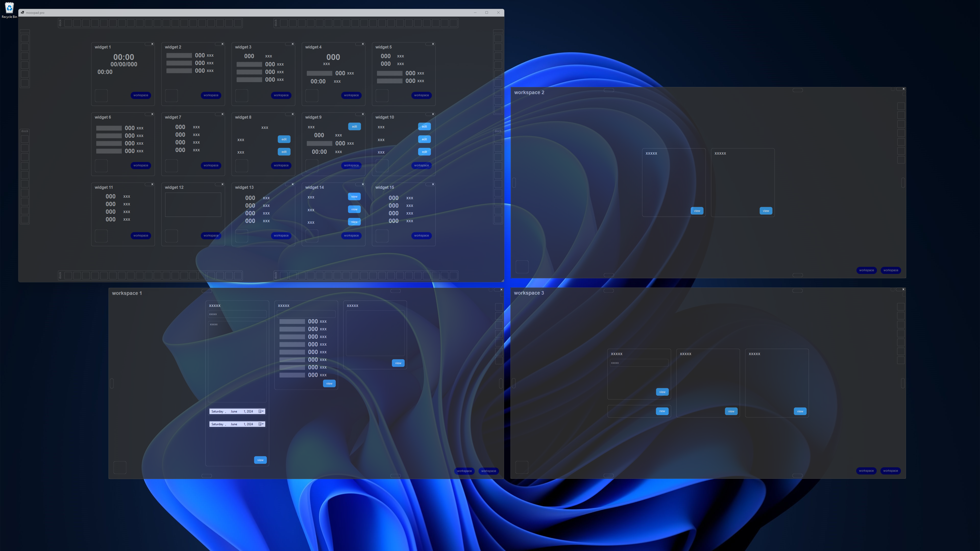Viewport: 980px width, 551px height.
Task: Click the edit button in widget 9
Action: pos(354,127)
